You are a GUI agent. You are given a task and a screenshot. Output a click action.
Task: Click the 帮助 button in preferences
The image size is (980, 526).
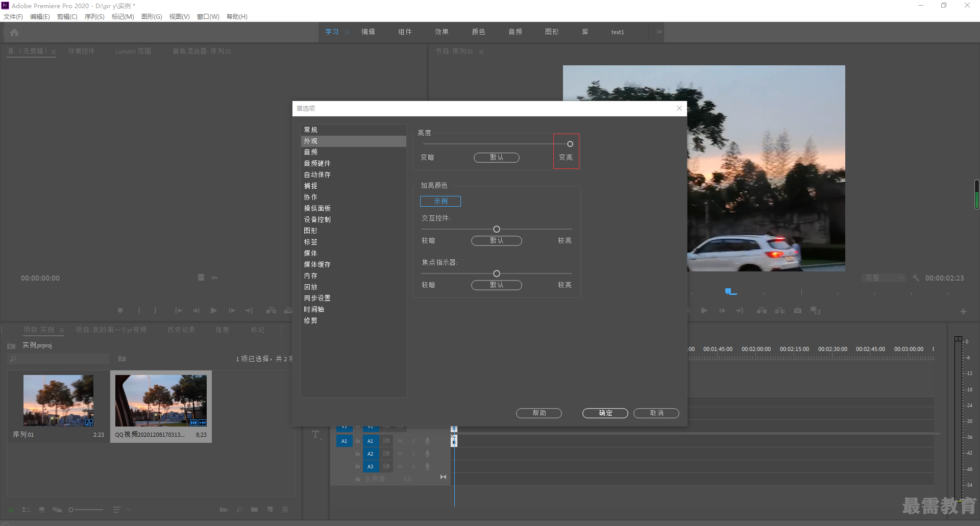[x=539, y=413]
